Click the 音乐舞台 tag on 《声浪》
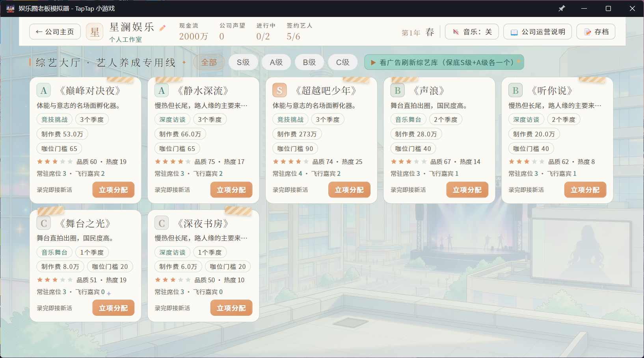The image size is (644, 358). coord(408,119)
